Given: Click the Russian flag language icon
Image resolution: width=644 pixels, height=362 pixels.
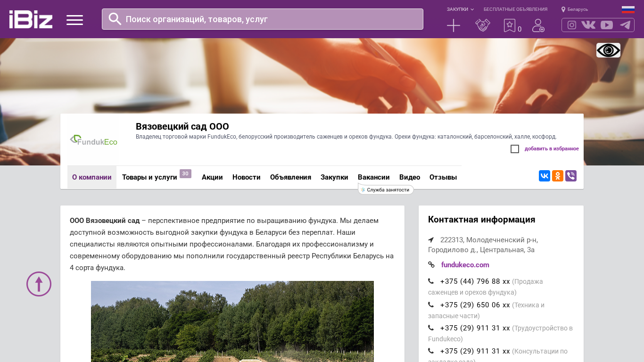Looking at the screenshot, I should click(628, 9).
